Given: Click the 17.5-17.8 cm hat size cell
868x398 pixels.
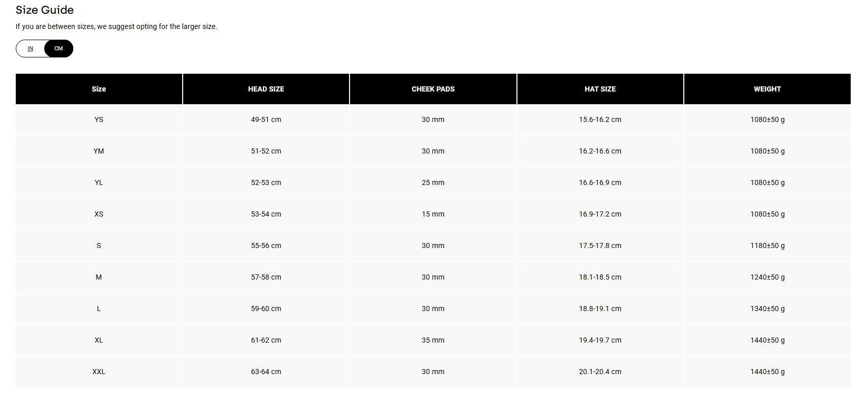Looking at the screenshot, I should click(x=600, y=246).
